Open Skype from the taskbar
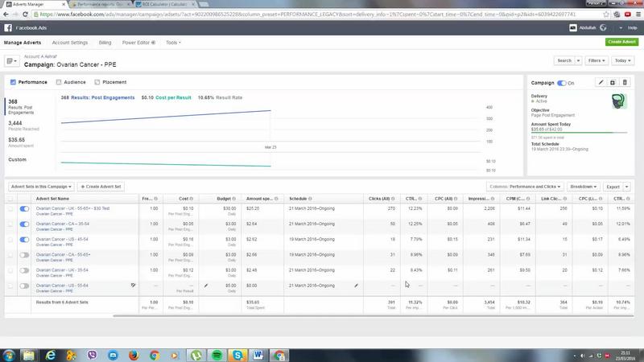 pyautogui.click(x=237, y=355)
